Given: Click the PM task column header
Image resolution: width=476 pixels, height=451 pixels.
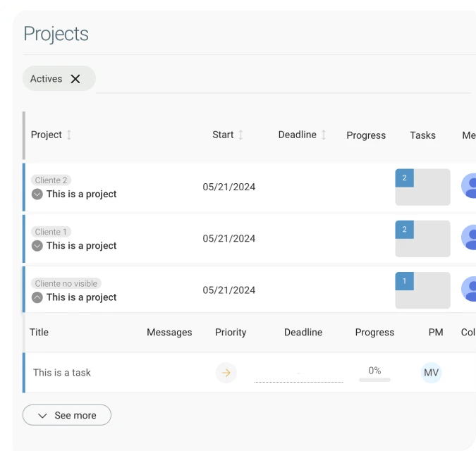Looking at the screenshot, I should pyautogui.click(x=436, y=333).
